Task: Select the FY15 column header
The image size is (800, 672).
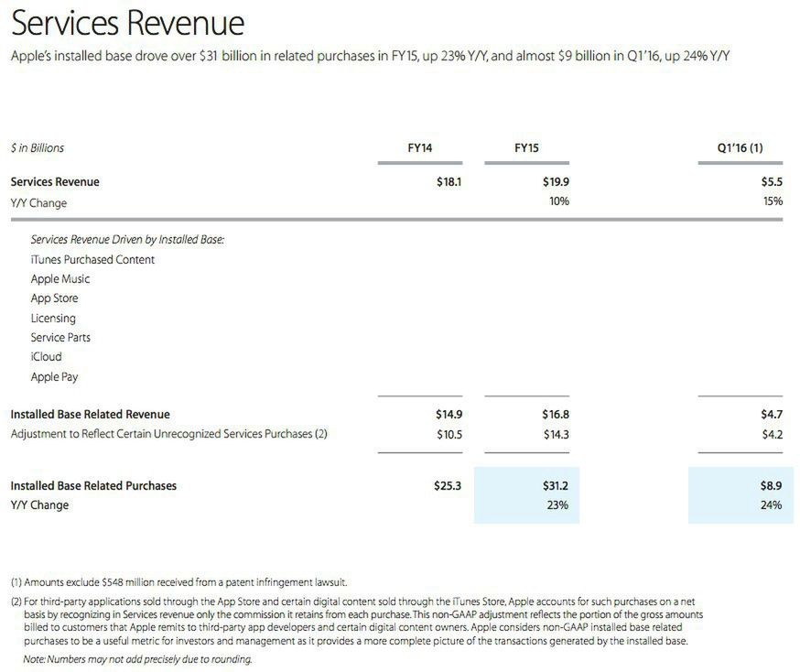Action: pyautogui.click(x=526, y=147)
